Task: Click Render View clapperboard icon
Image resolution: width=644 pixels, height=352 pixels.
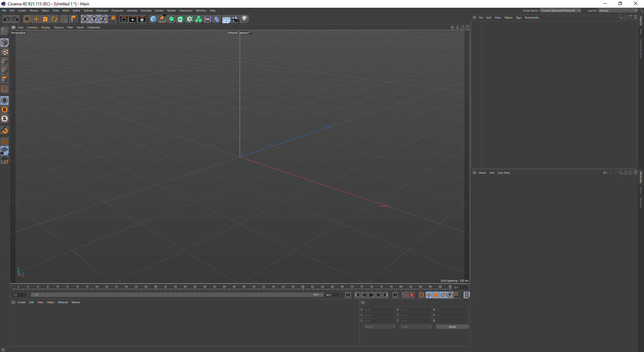Action: coord(124,19)
